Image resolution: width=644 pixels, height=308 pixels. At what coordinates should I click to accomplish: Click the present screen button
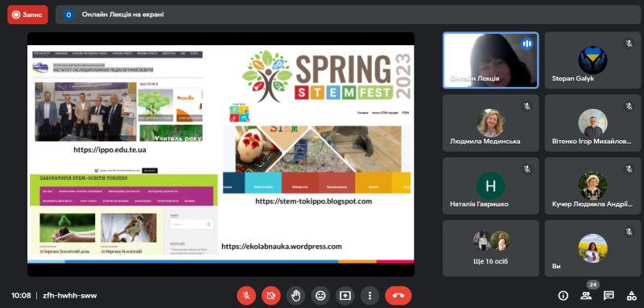(x=345, y=295)
